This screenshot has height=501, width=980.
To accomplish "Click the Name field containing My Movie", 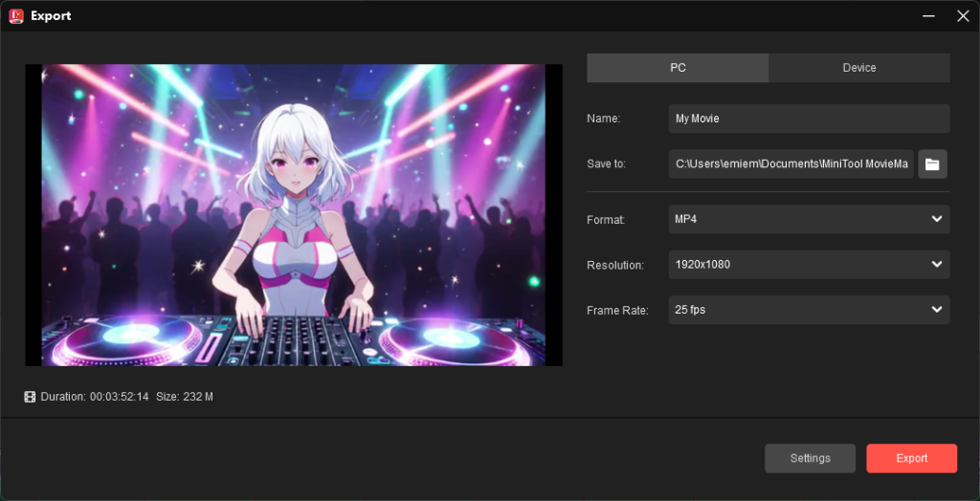I will point(809,119).
